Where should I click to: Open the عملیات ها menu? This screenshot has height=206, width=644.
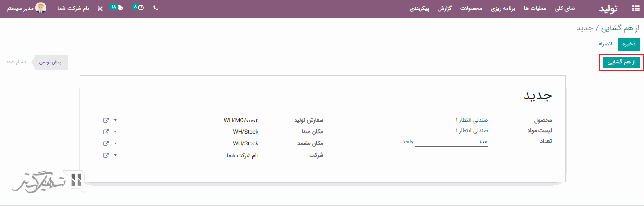pos(535,9)
